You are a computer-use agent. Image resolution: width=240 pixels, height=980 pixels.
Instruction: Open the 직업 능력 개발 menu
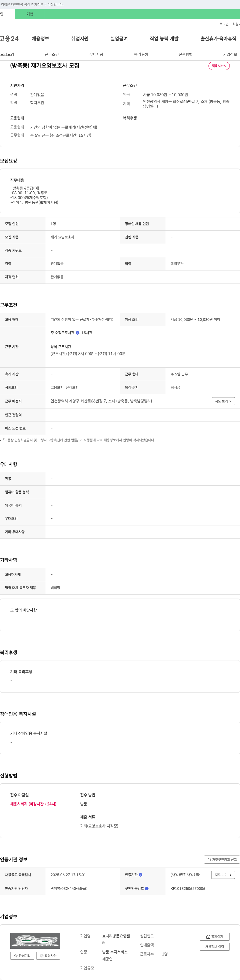164,38
